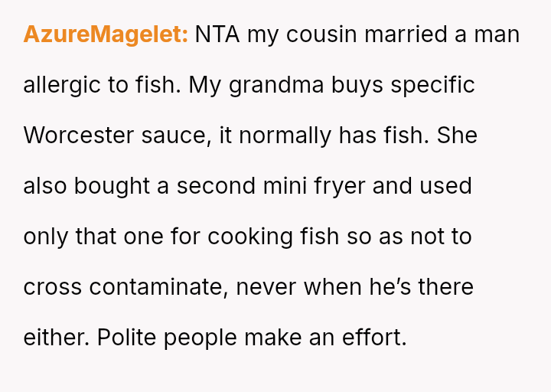
Task: Open the AzureMagelet username profile link
Action: (x=106, y=34)
